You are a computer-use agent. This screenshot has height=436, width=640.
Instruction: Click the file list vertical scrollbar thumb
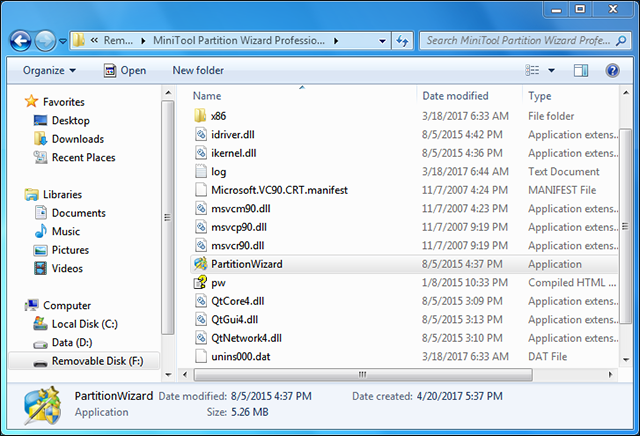point(626,227)
